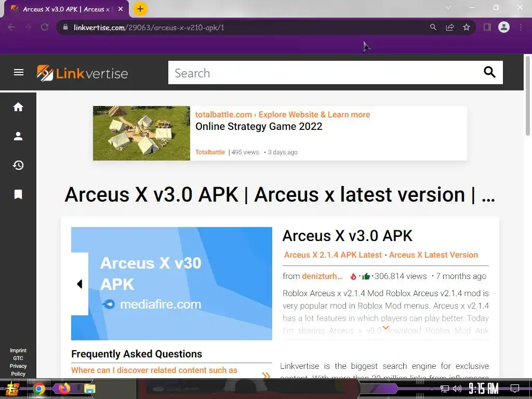Screen dimensions: 532x399
Task: Open Imprint link in sidebar
Action: (x=18, y=351)
